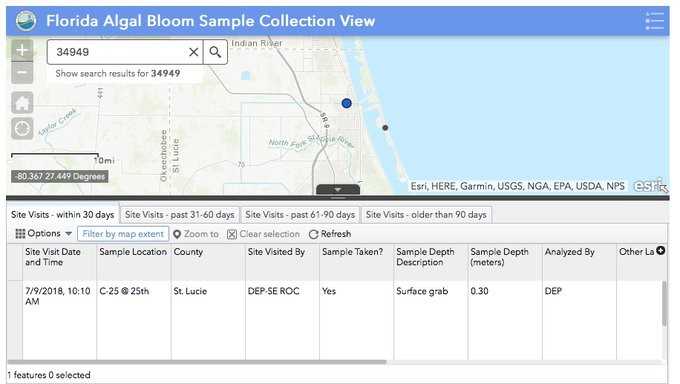Switch to Site Visits past 31-60 days
This screenshot has height=384, width=680.
[x=180, y=215]
